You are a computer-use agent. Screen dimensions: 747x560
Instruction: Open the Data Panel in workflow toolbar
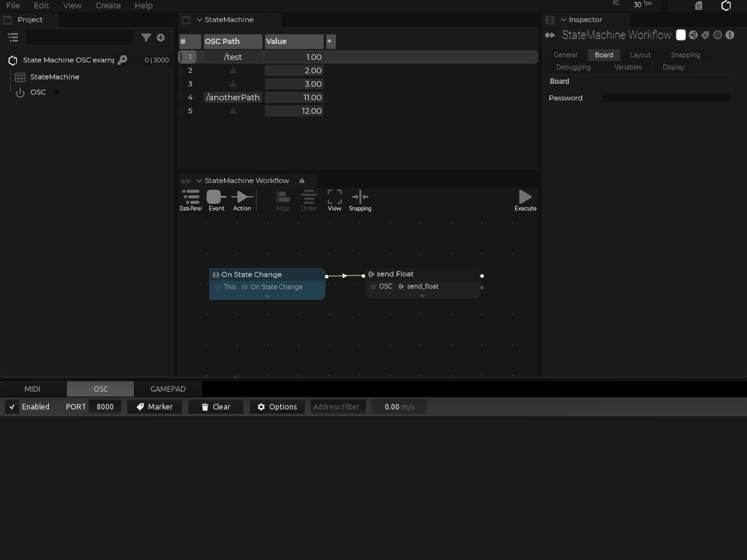coord(191,200)
